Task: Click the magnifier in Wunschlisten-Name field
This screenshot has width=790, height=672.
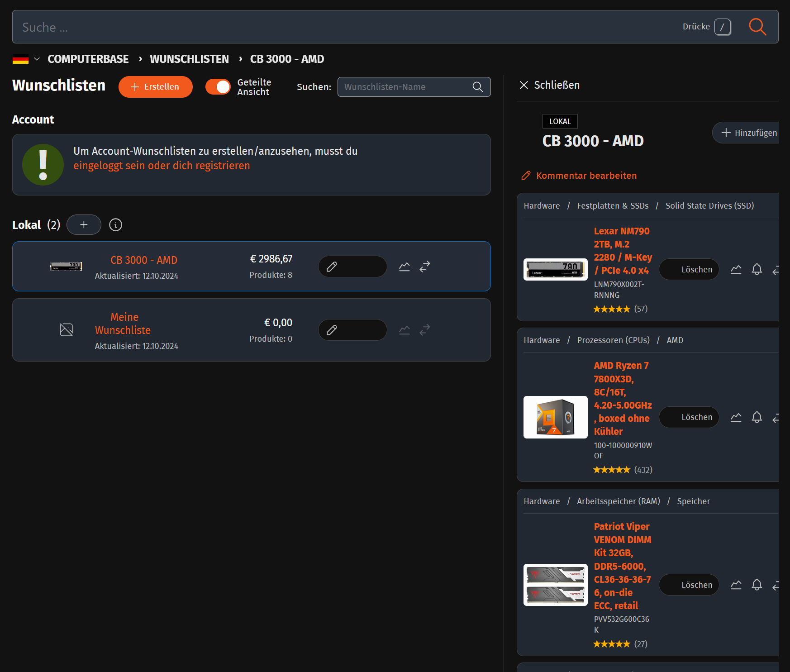Action: tap(478, 87)
